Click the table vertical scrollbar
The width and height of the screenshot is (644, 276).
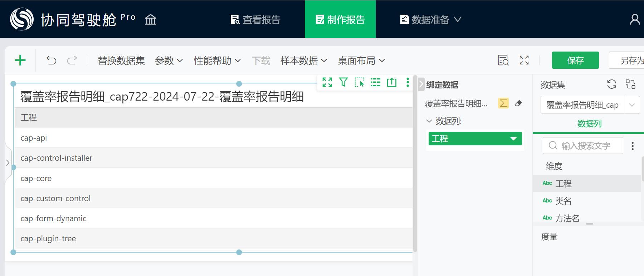415,163
